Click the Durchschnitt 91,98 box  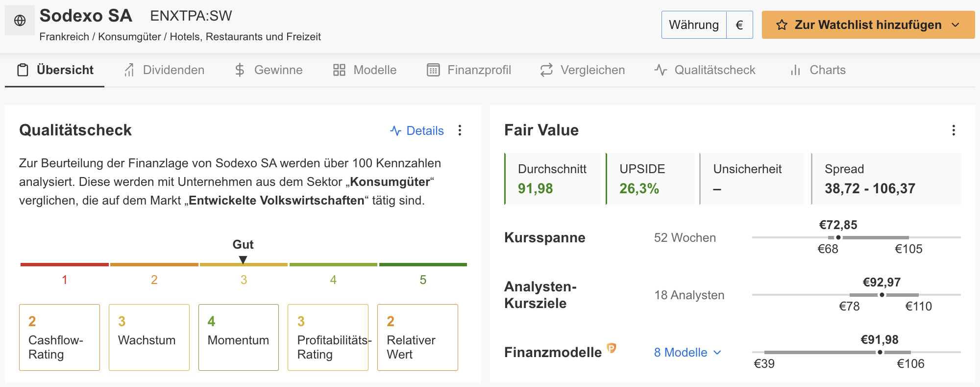(552, 179)
